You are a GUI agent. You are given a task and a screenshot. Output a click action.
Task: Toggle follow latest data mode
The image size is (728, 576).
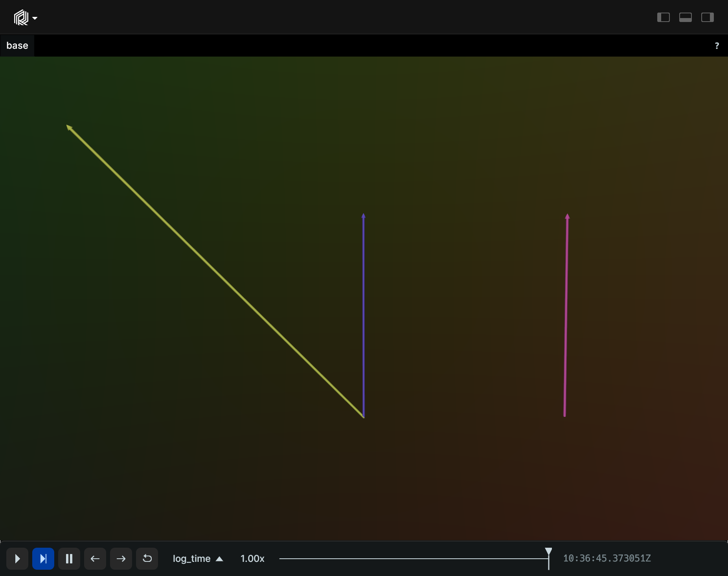[43, 558]
